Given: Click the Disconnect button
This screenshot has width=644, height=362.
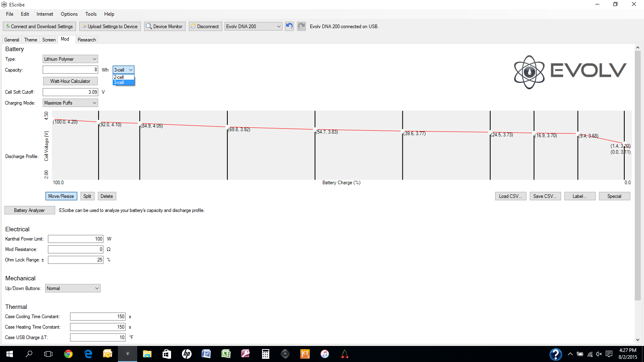Looking at the screenshot, I should coord(205,27).
